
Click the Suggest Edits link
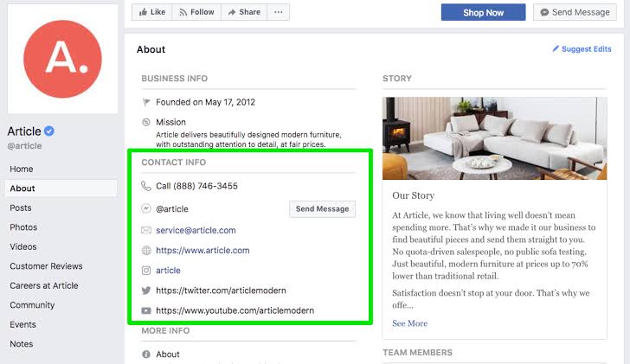coord(586,49)
